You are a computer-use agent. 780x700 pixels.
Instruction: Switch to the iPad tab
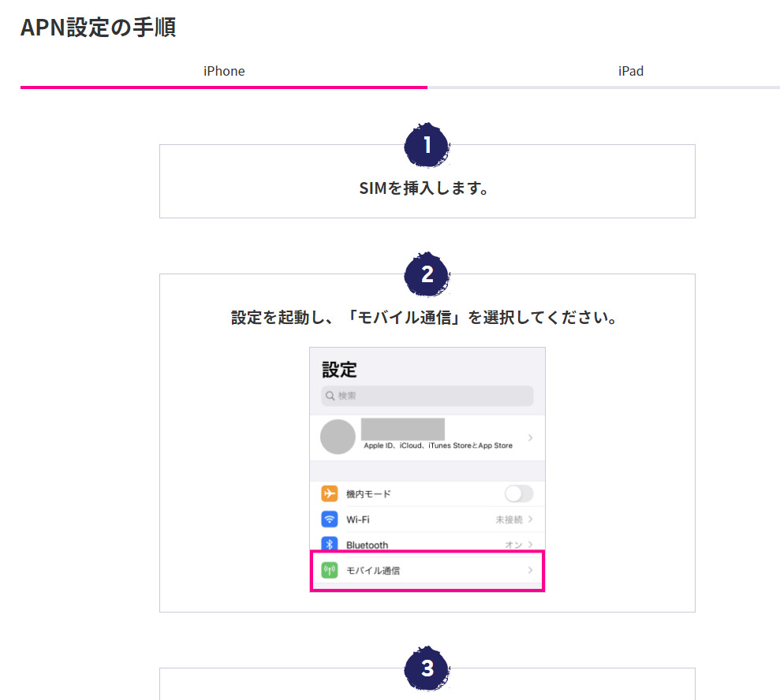coord(630,71)
